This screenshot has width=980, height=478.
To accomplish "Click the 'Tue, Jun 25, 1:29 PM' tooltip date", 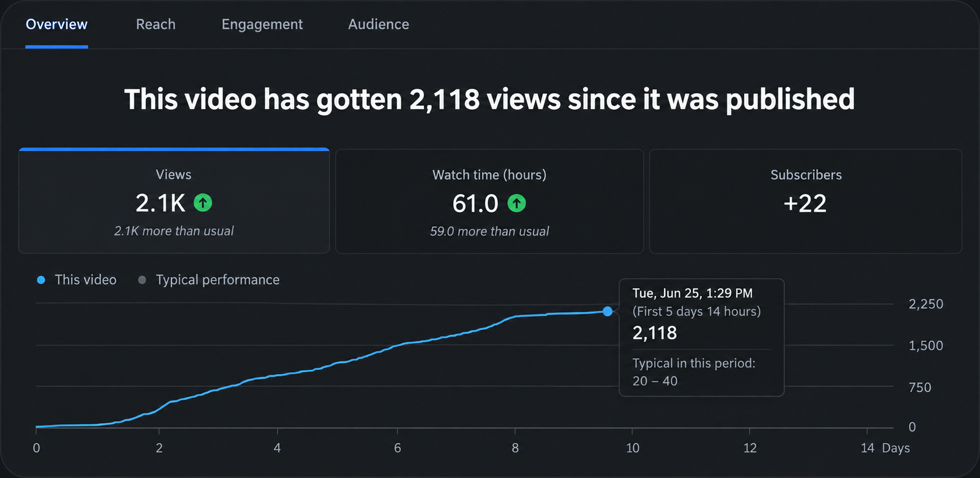I will point(693,293).
